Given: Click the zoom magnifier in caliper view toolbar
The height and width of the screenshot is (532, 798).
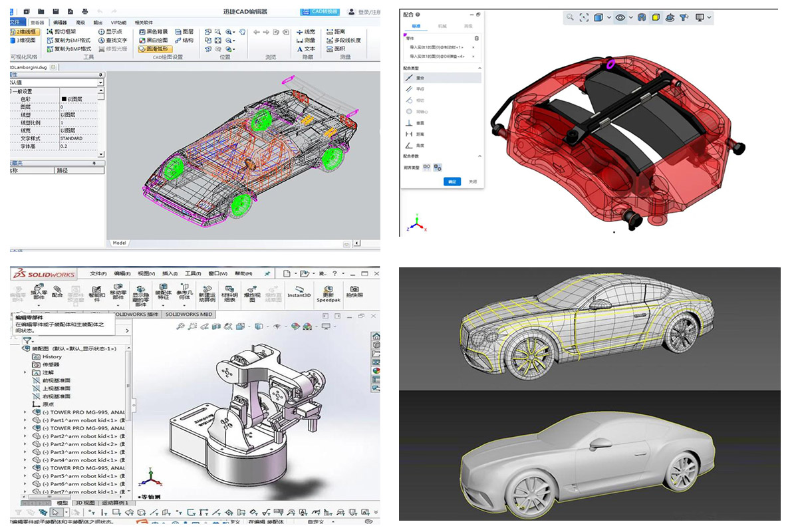Looking at the screenshot, I should point(570,17).
